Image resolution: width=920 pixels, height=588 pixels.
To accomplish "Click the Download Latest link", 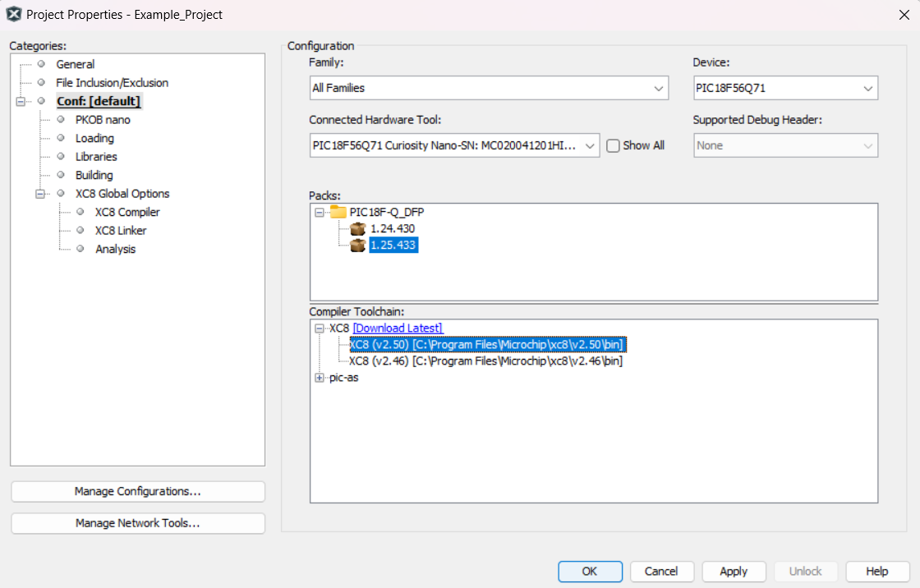I will [x=398, y=328].
